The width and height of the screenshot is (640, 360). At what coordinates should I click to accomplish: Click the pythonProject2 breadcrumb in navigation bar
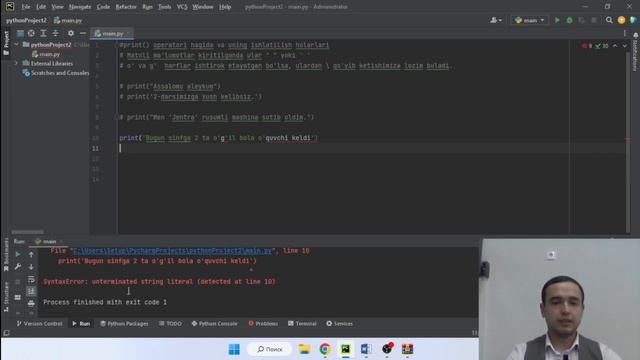[x=26, y=20]
